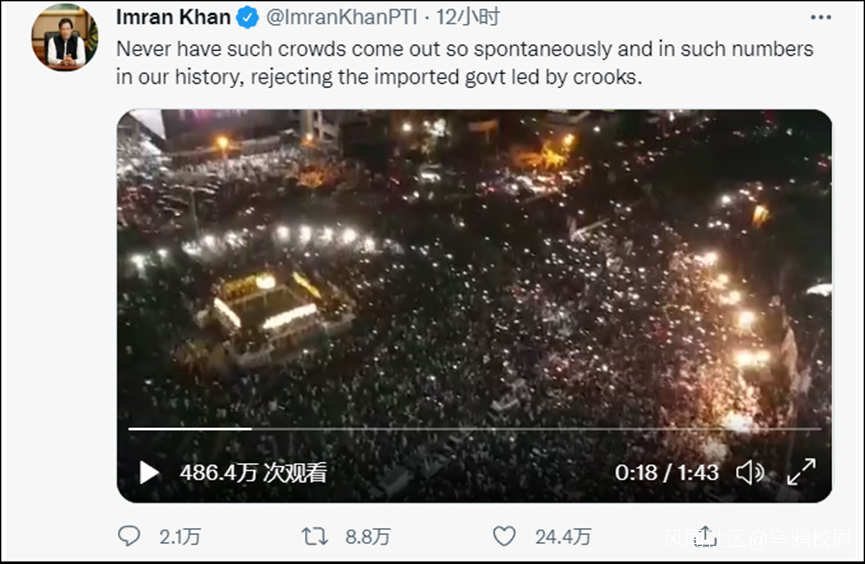The width and height of the screenshot is (865, 564).
Task: Open the more options ellipsis menu
Action: [821, 18]
